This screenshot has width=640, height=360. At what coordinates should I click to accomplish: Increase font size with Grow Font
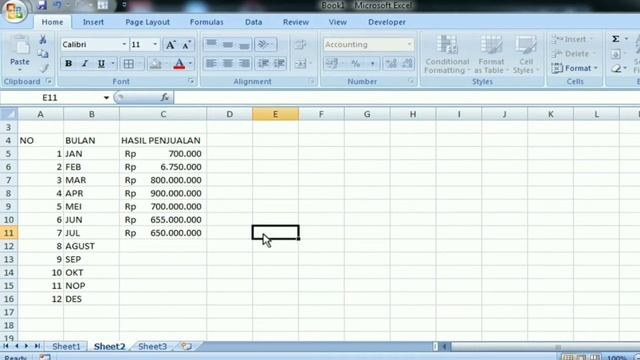click(171, 44)
